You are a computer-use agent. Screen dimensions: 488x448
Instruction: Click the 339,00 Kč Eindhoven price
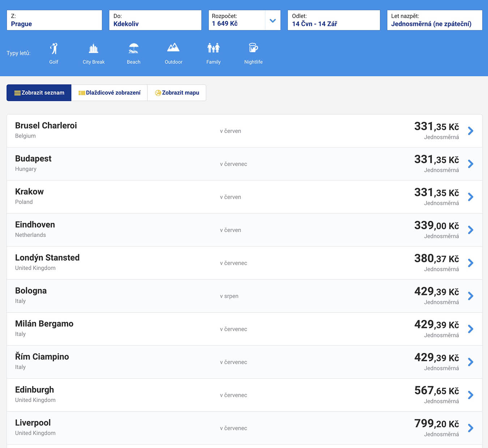437,226
